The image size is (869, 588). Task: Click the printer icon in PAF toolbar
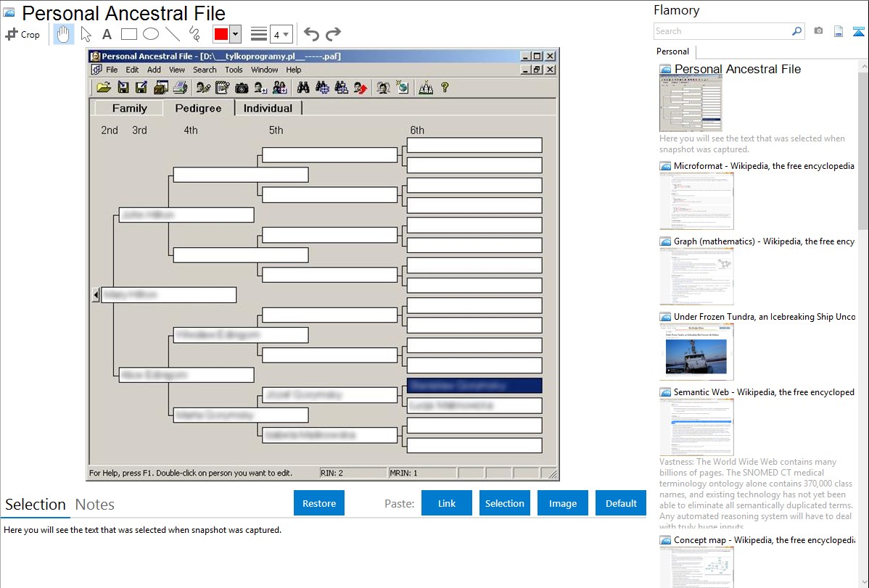(180, 88)
